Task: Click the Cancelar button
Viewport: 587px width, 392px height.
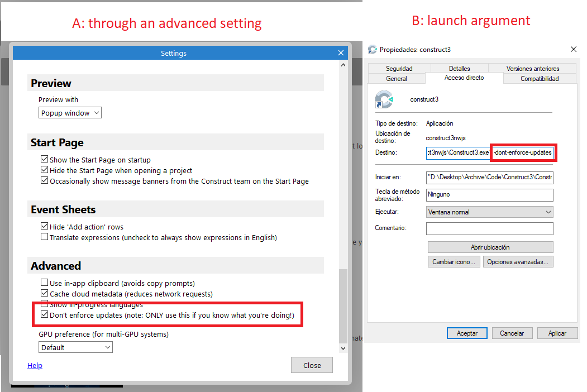Action: tap(512, 333)
